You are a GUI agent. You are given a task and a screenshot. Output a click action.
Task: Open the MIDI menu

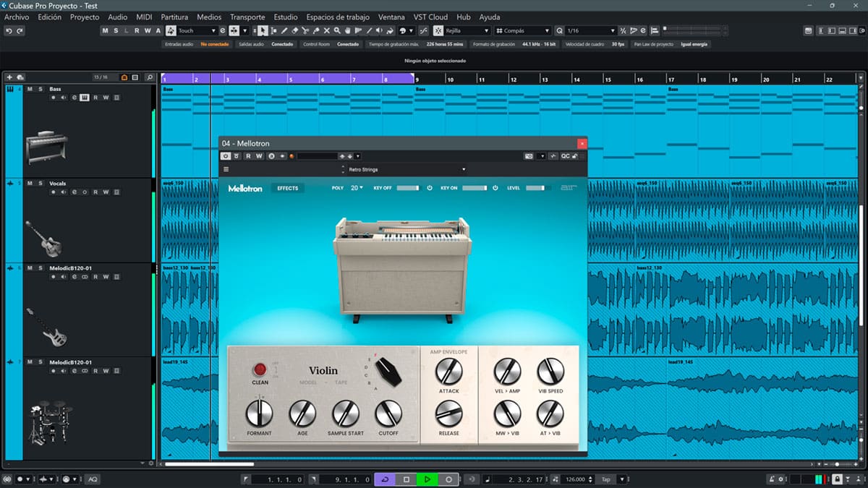[x=144, y=17]
